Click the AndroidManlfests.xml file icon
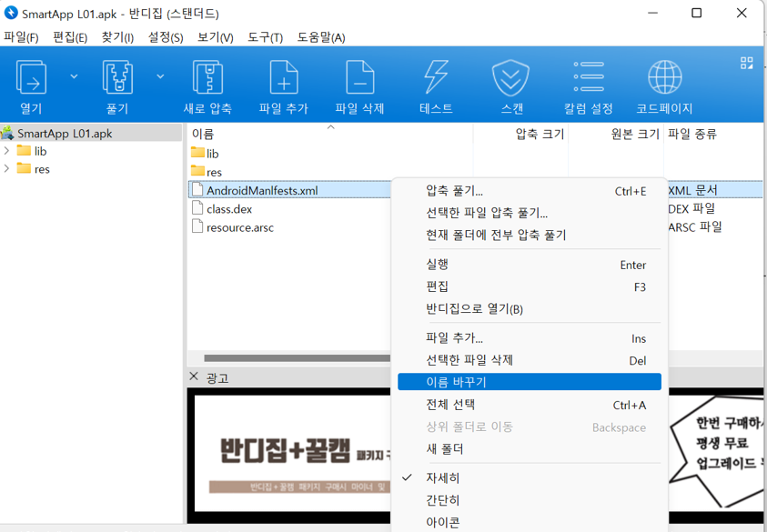 pyautogui.click(x=197, y=190)
